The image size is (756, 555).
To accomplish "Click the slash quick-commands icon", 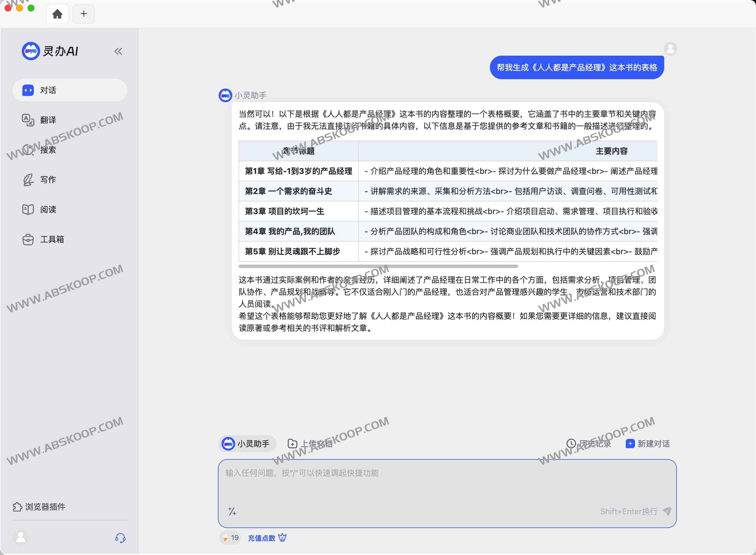I will coord(232,511).
